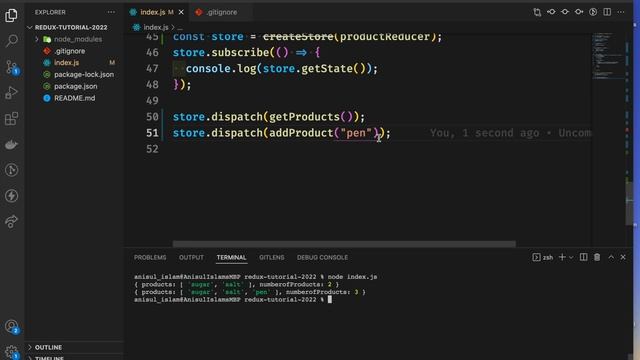Open the Manage gear settings icon
Screen dimensions: 640x360
coord(11,352)
